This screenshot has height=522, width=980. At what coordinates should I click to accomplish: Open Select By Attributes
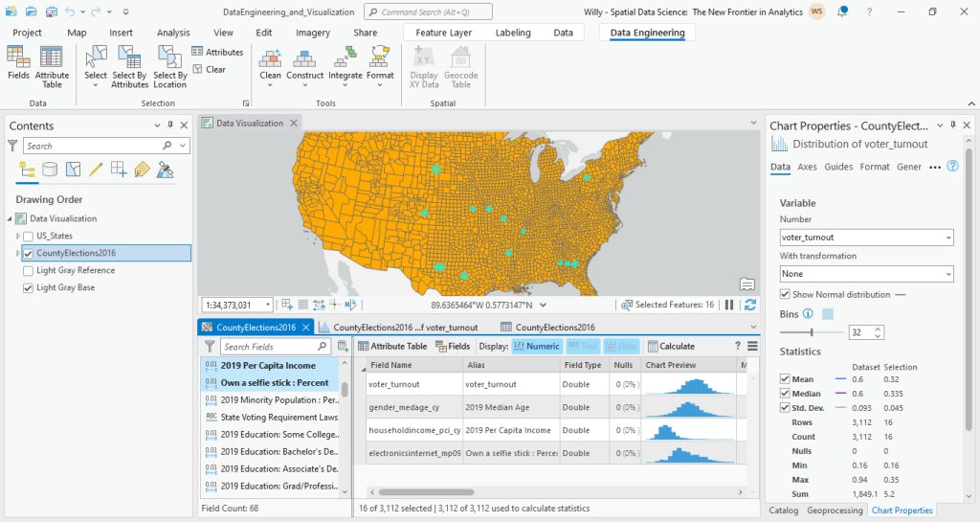coord(129,67)
